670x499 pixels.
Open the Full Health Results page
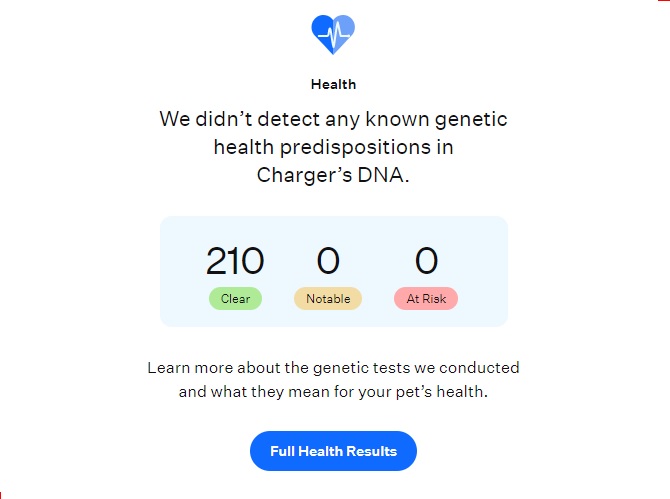pos(333,451)
